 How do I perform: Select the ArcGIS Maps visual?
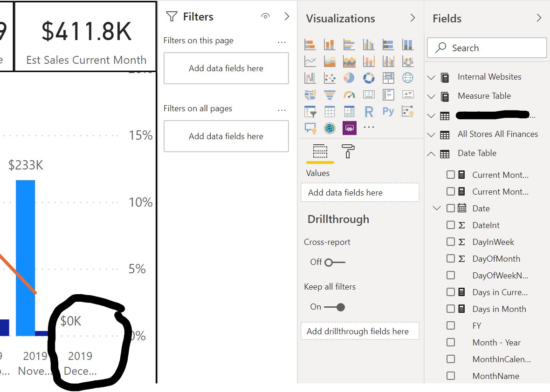coord(330,128)
